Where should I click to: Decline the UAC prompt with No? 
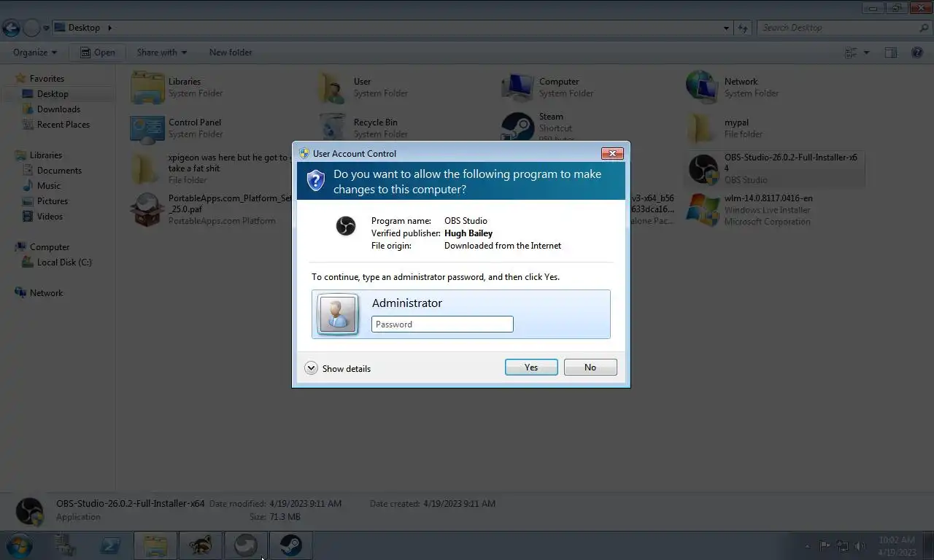[590, 367]
